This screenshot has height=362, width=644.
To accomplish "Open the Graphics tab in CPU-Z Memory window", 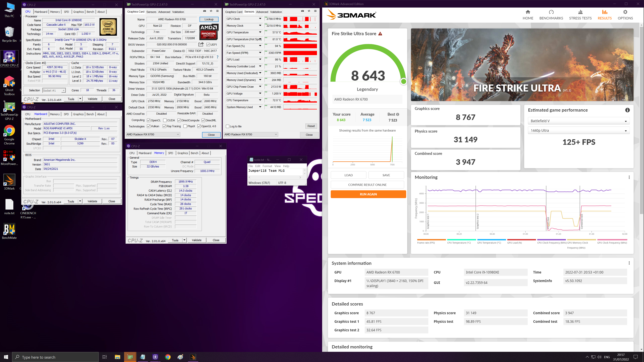I will click(x=182, y=153).
